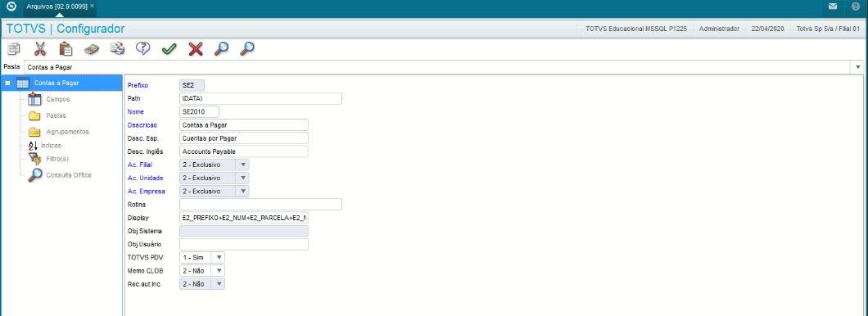
Task: Open the TOTVS PDV dropdown
Action: click(x=219, y=257)
